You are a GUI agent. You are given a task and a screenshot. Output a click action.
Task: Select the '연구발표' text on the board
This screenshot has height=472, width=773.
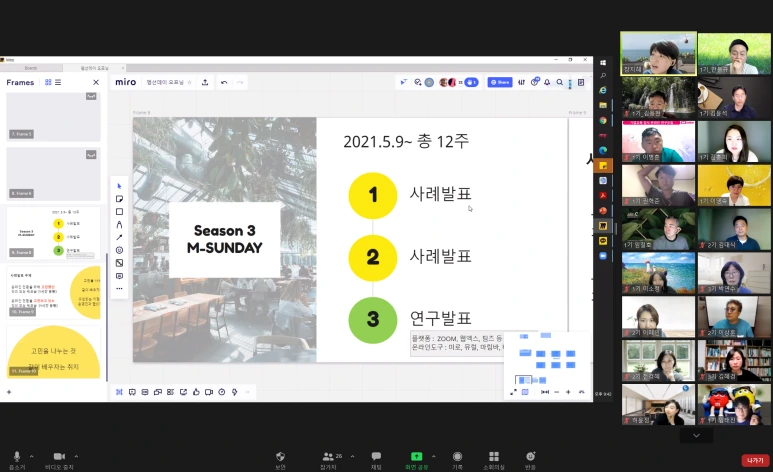tap(441, 319)
